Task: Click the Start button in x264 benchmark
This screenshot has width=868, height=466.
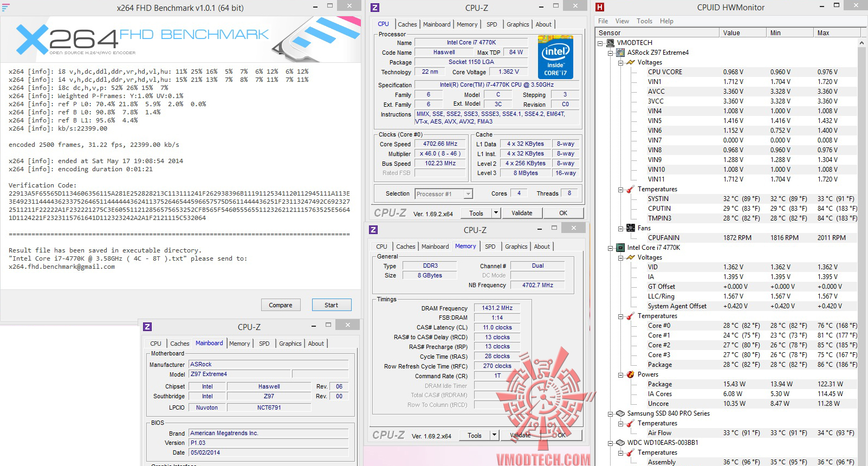Action: (332, 305)
